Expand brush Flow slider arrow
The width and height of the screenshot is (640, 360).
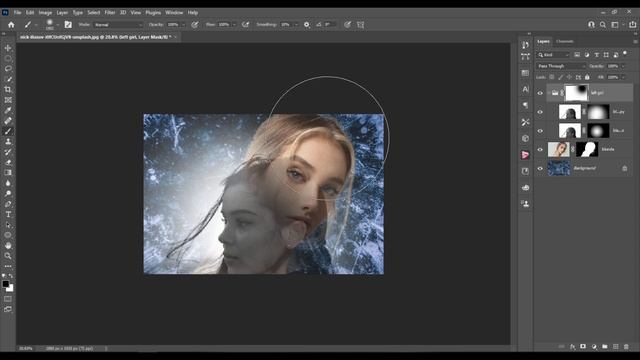234,25
